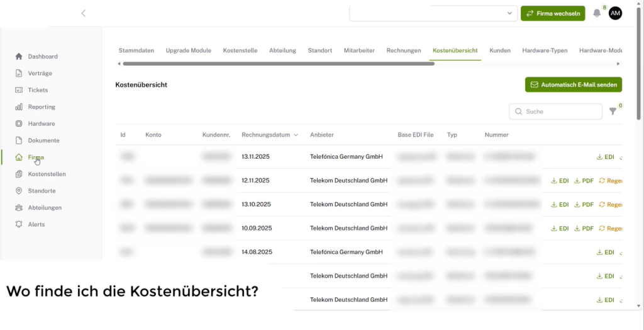The width and height of the screenshot is (644, 330).
Task: Open the Stammdaten tab
Action: 136,50
